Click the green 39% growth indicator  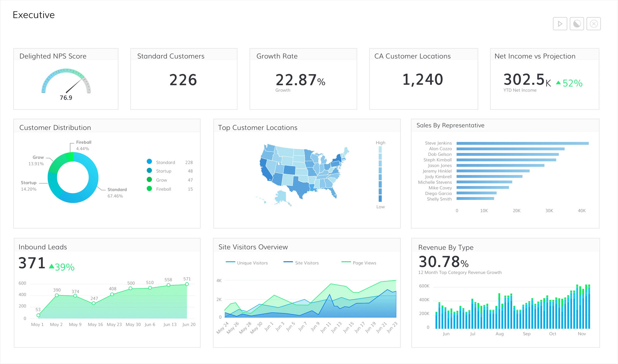62,266
